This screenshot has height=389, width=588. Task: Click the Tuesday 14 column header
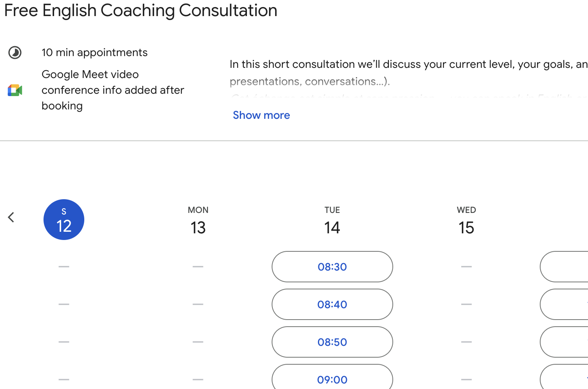click(x=332, y=220)
